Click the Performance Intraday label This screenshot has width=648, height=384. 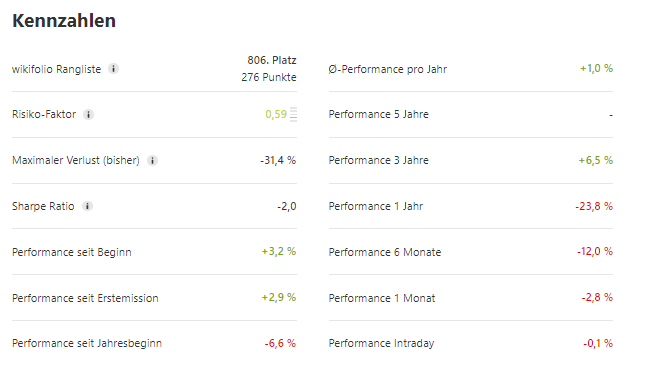[x=381, y=343]
